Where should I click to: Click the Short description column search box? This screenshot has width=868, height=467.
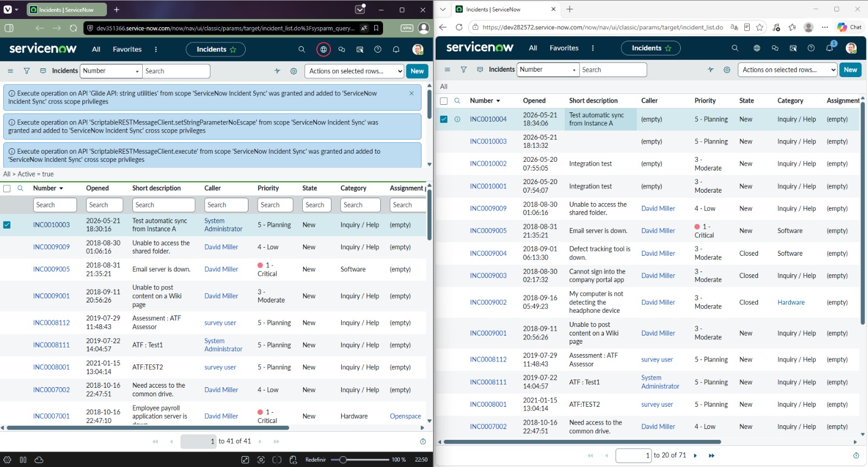click(164, 205)
